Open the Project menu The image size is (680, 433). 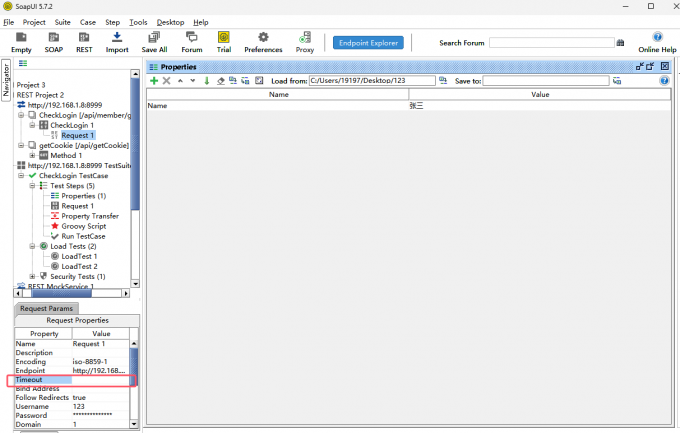[x=34, y=22]
